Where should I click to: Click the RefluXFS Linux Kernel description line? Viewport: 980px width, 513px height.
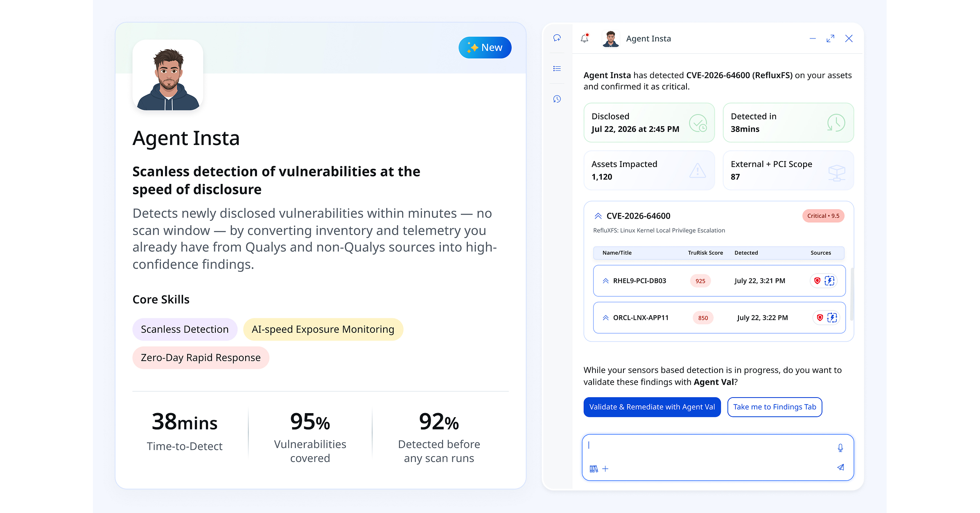click(x=659, y=231)
